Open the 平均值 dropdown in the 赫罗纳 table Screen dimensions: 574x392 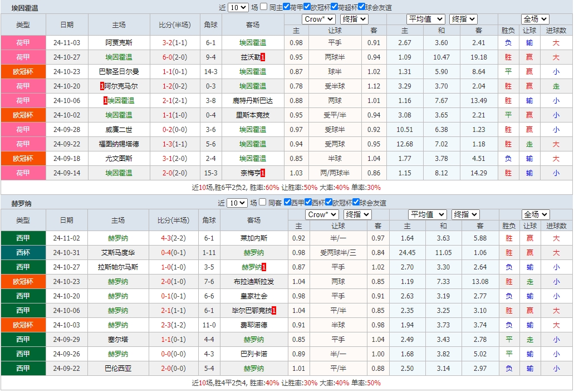point(426,214)
